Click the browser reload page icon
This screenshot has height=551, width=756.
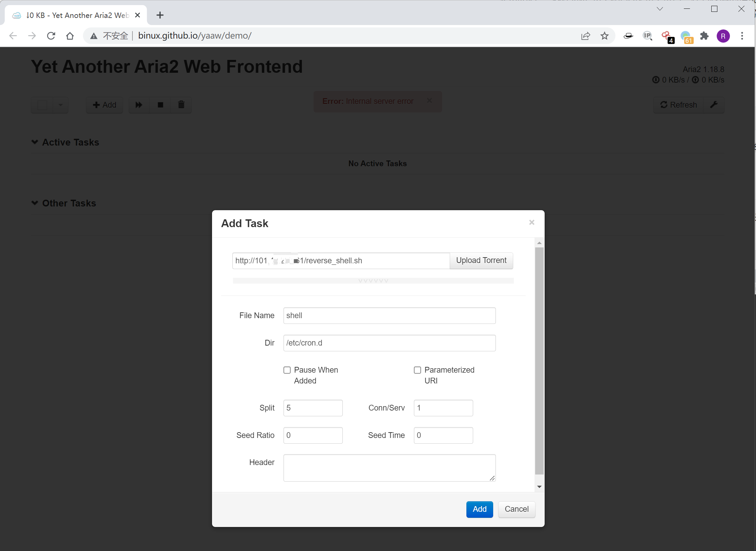tap(51, 36)
